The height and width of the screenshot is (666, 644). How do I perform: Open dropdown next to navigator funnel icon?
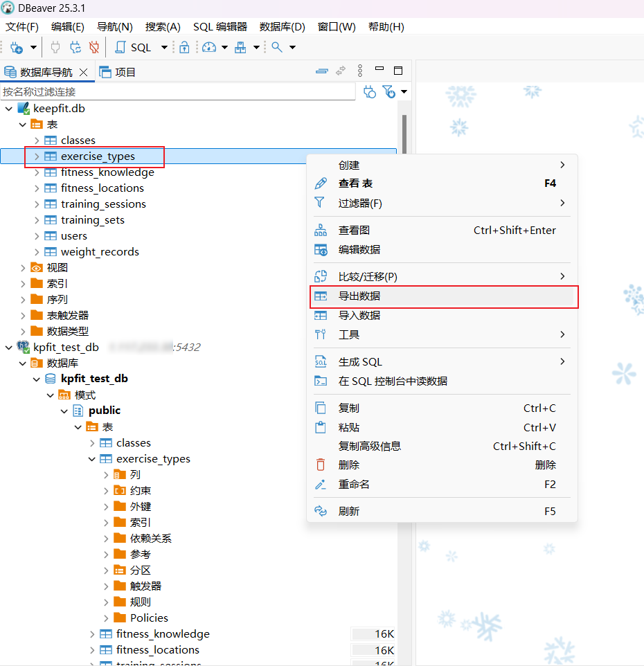tap(404, 92)
